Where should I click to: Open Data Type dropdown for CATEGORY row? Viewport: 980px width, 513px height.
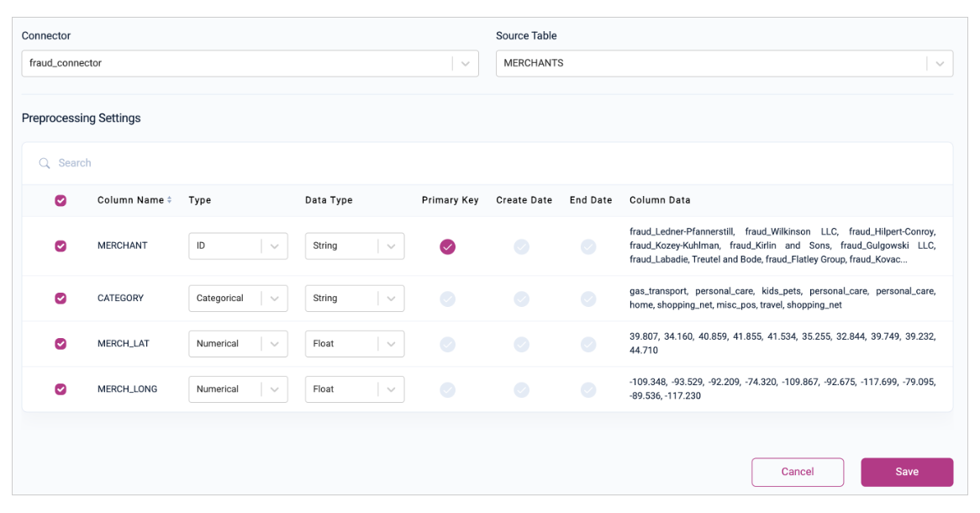coord(355,299)
